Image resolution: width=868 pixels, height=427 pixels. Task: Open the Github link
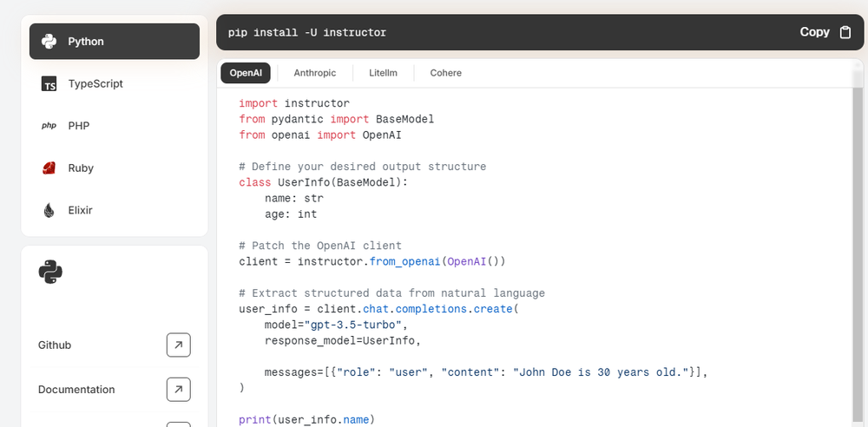click(115, 345)
